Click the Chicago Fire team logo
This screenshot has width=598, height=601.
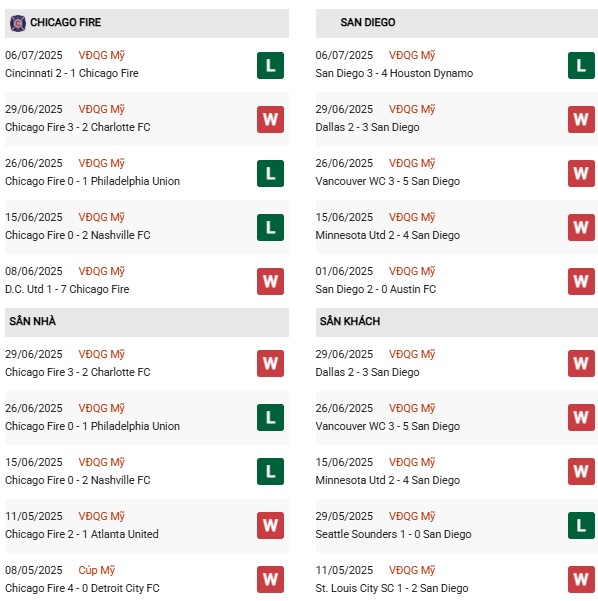coord(18,23)
